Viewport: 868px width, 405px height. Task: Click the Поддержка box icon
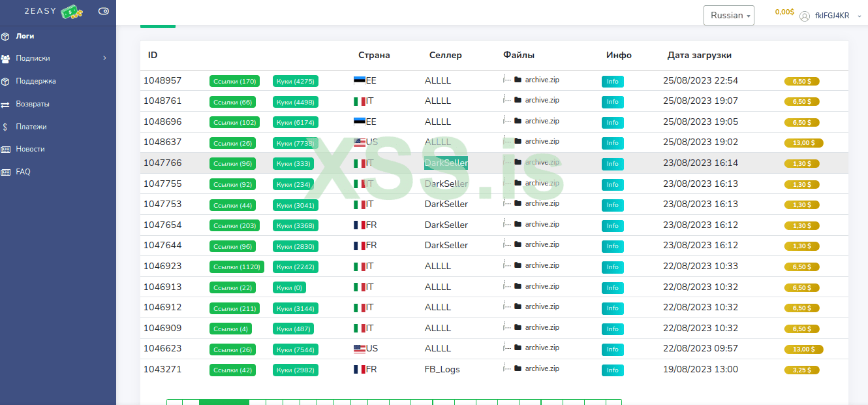pyautogui.click(x=5, y=82)
